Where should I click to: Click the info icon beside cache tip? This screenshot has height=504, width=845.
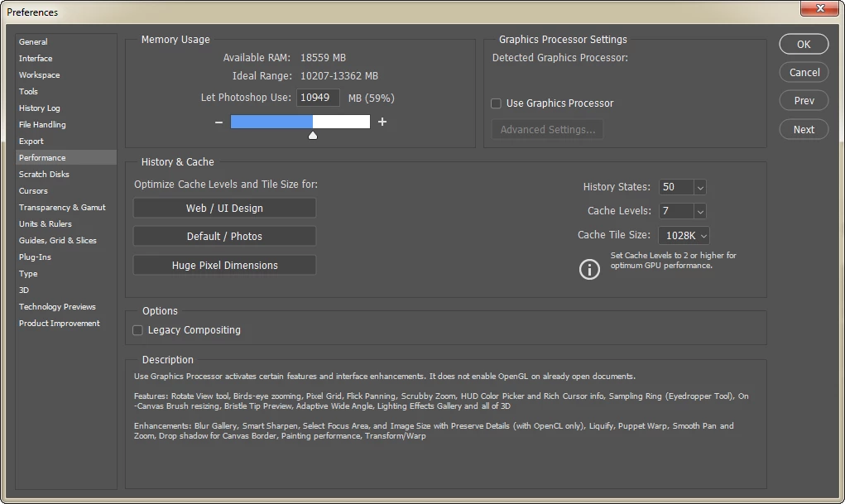tap(589, 269)
